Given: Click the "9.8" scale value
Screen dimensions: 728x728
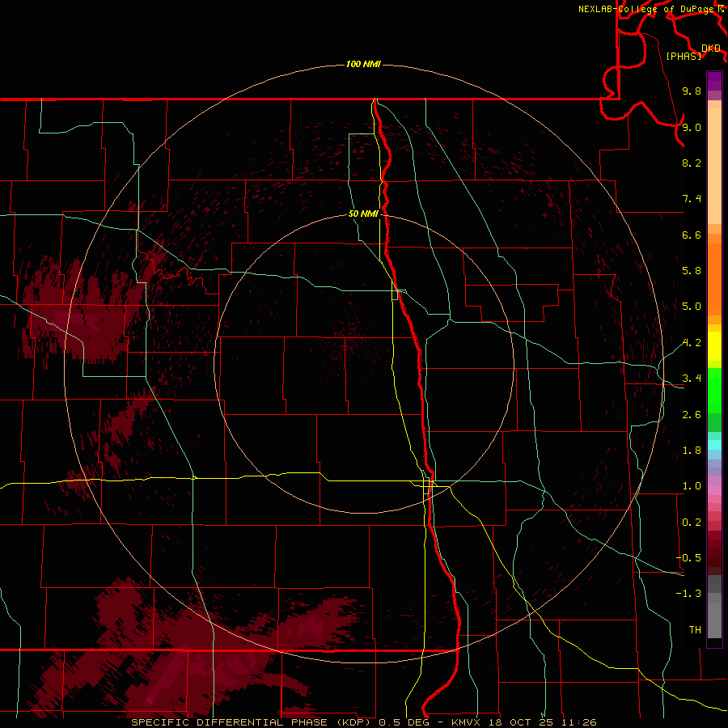Looking at the screenshot, I should [692, 91].
